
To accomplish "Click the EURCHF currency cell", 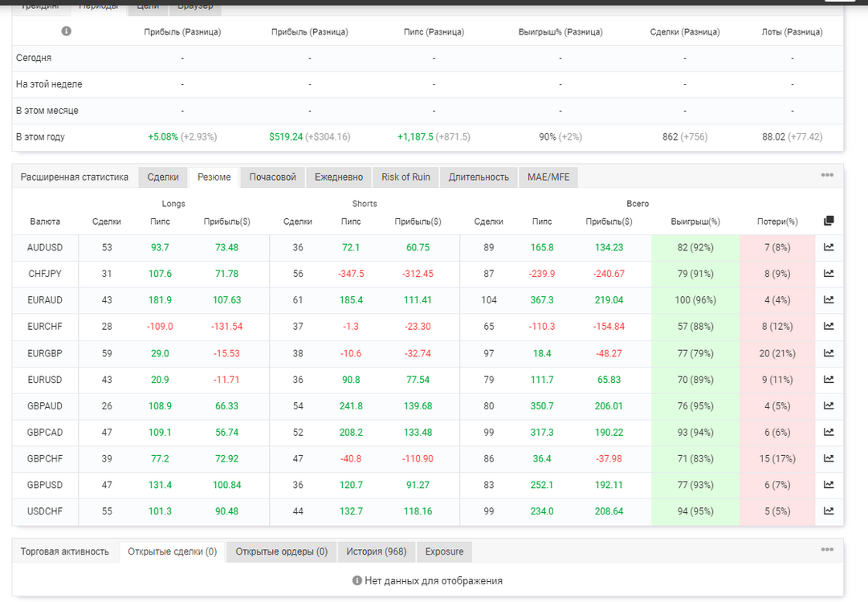I will pos(45,327).
